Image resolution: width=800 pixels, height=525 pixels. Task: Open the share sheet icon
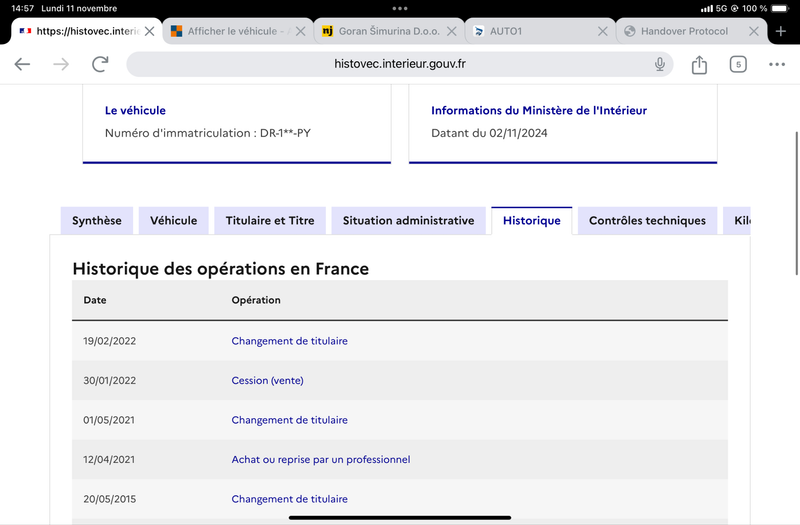[699, 64]
